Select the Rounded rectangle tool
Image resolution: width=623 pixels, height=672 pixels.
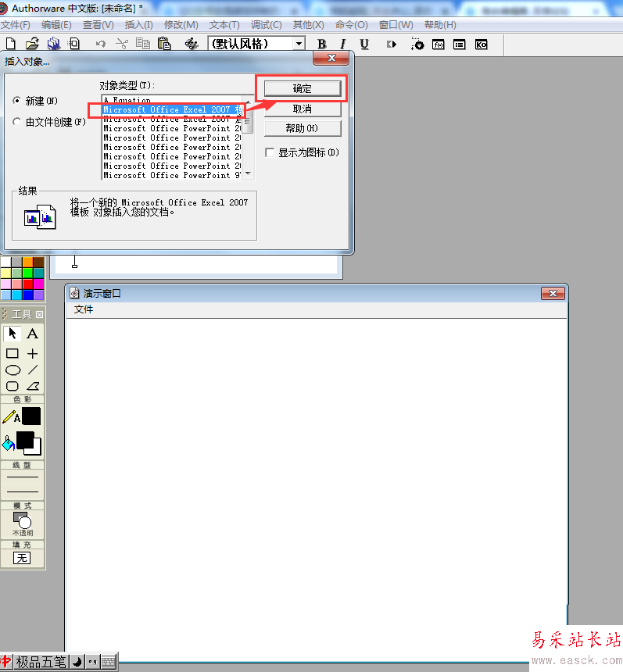pyautogui.click(x=12, y=386)
